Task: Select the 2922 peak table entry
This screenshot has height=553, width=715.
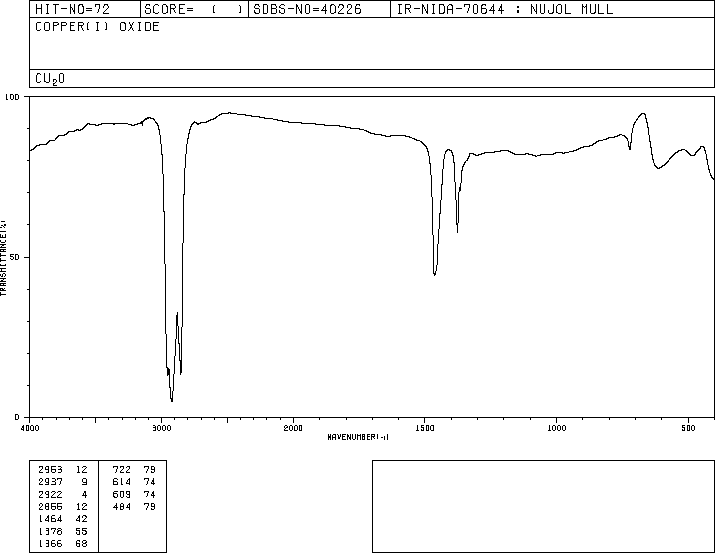Action: point(63,494)
